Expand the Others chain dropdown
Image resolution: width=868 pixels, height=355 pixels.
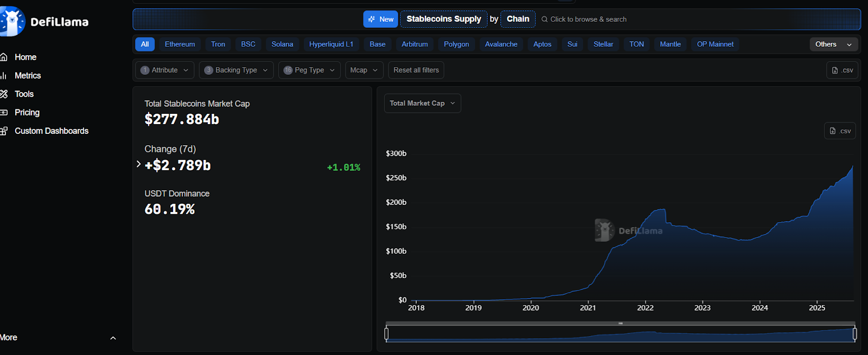pyautogui.click(x=833, y=44)
